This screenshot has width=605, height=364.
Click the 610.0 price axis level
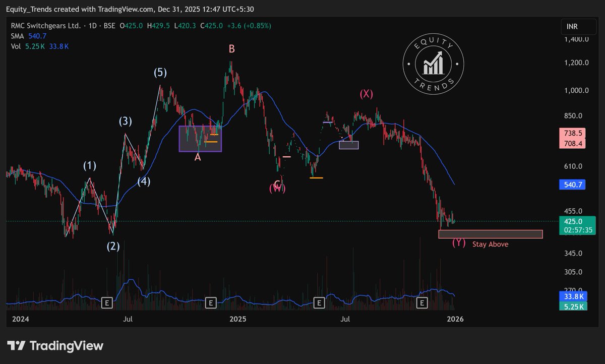(x=574, y=166)
